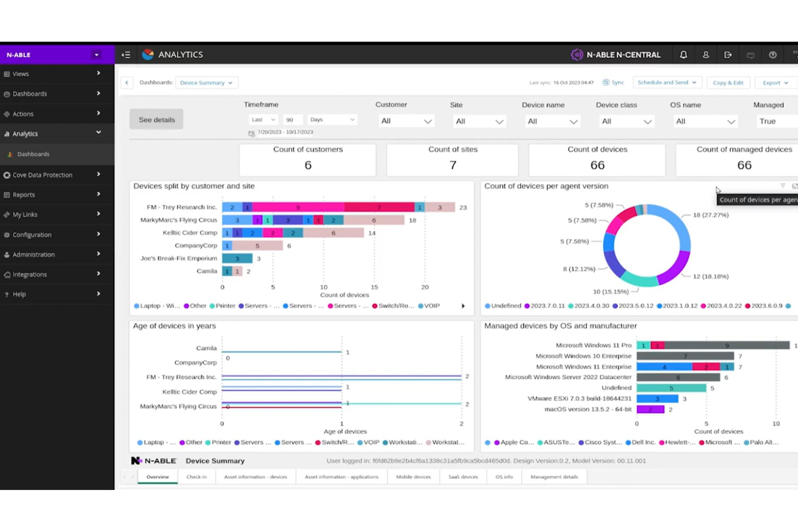Click the notifications bell icon
This screenshot has width=798, height=532.
coord(683,55)
